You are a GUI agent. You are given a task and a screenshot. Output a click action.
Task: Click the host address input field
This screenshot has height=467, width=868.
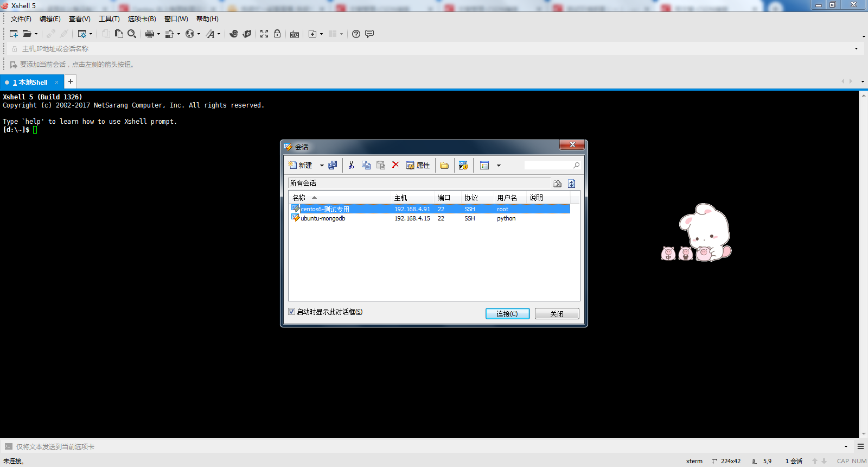tap(434, 49)
